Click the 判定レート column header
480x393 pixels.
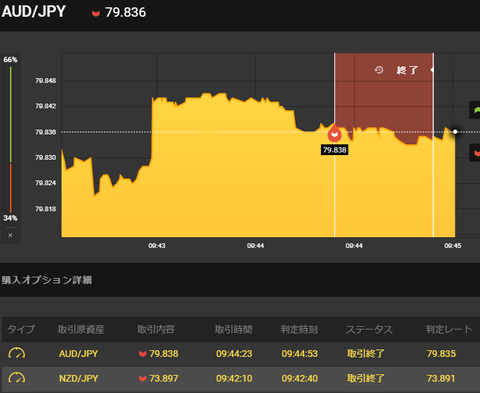449,330
